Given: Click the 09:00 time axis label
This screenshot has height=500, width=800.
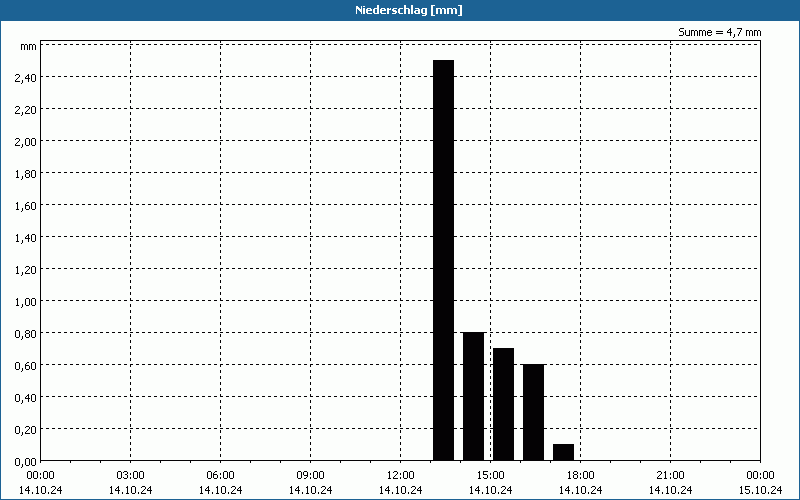Looking at the screenshot, I should pos(311,476).
